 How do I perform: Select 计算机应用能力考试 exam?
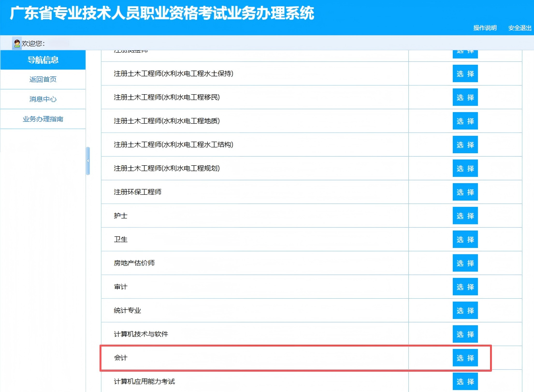pyautogui.click(x=465, y=381)
